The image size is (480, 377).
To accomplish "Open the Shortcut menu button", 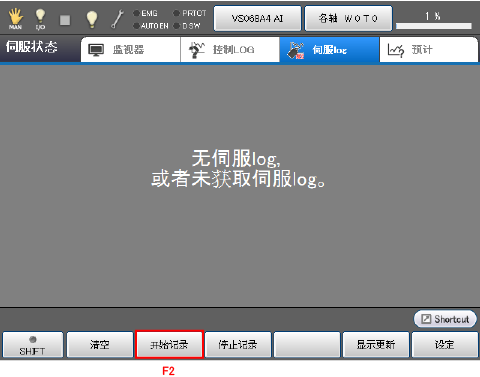I will (445, 319).
